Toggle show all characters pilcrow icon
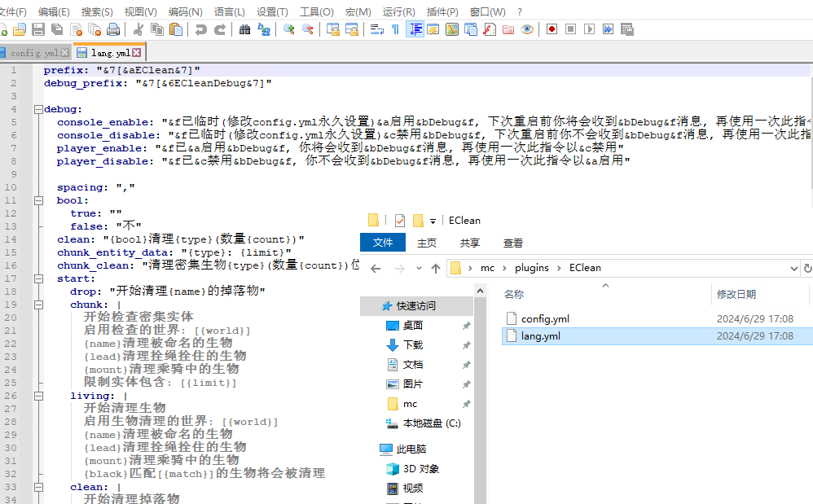Viewport: 813px width, 504px height. [x=396, y=29]
